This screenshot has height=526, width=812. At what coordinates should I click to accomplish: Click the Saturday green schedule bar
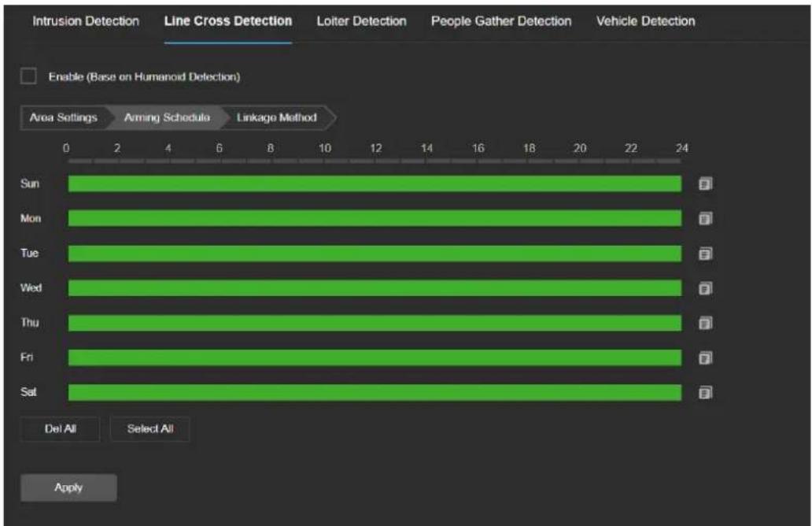(x=375, y=392)
